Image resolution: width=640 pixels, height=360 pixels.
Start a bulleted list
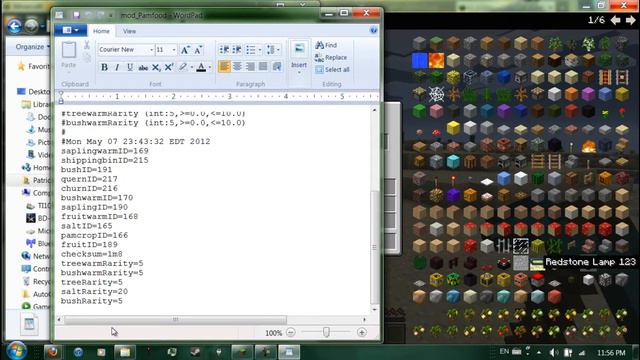click(251, 50)
